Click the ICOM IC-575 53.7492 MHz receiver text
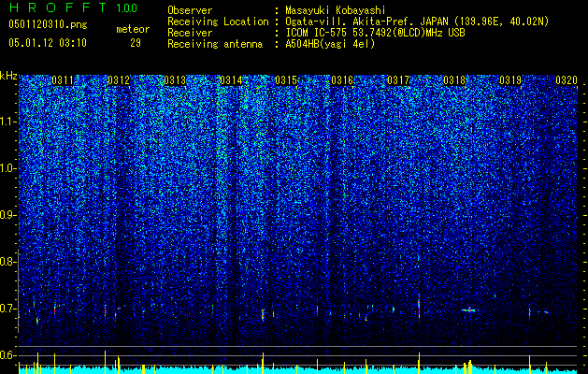588x374 pixels. click(375, 33)
